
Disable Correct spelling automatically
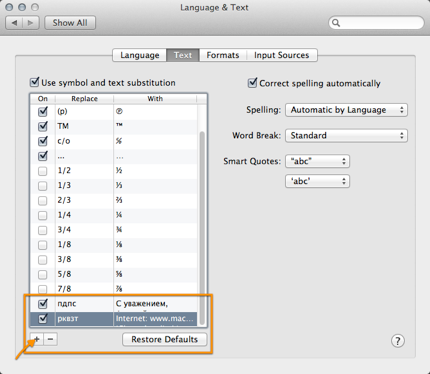coord(253,83)
